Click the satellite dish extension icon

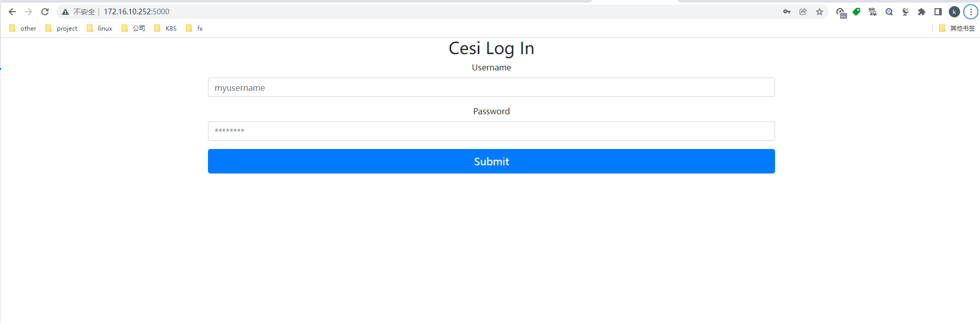(905, 12)
